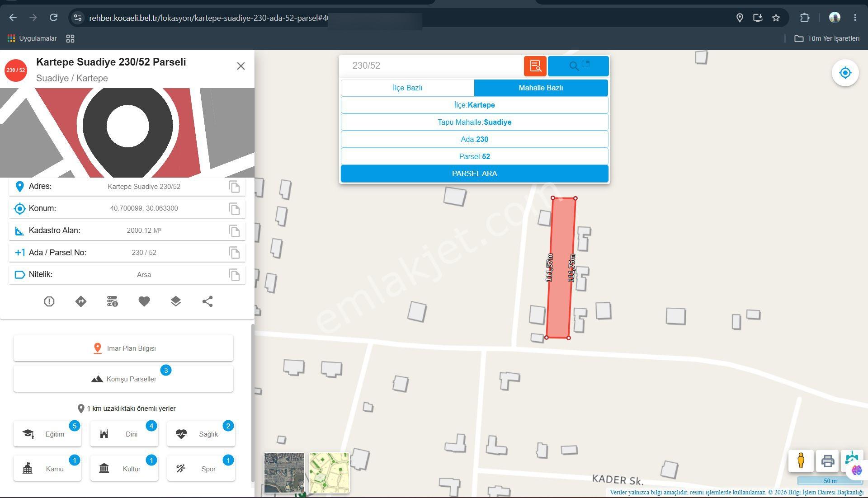Viewport: 868px width, 498px height.
Task: Open street view pegman icon
Action: pos(801,461)
